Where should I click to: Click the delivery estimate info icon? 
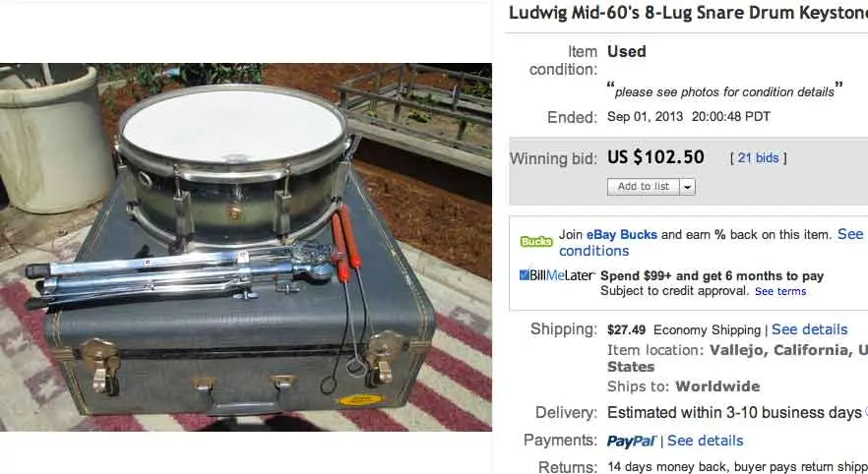(x=866, y=412)
